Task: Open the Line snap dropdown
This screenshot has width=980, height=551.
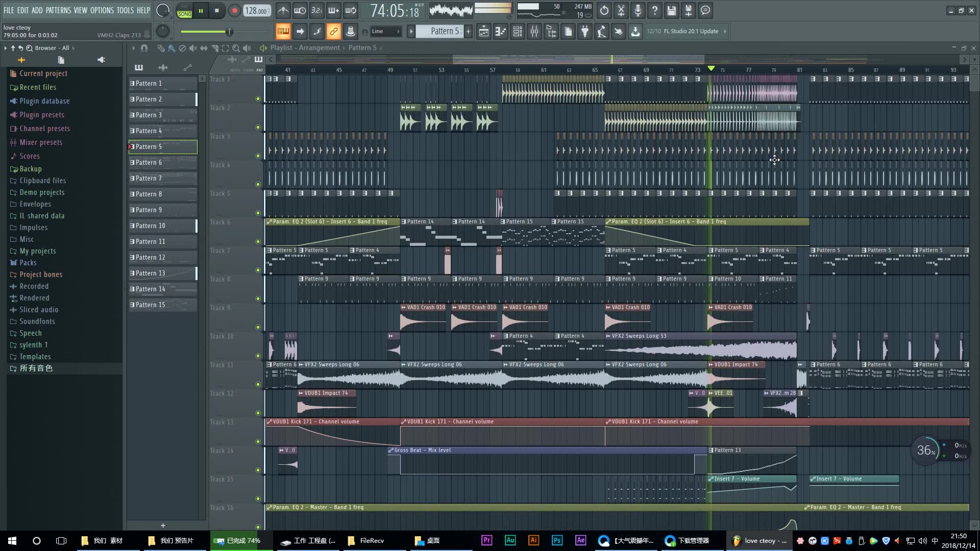Action: tap(385, 31)
